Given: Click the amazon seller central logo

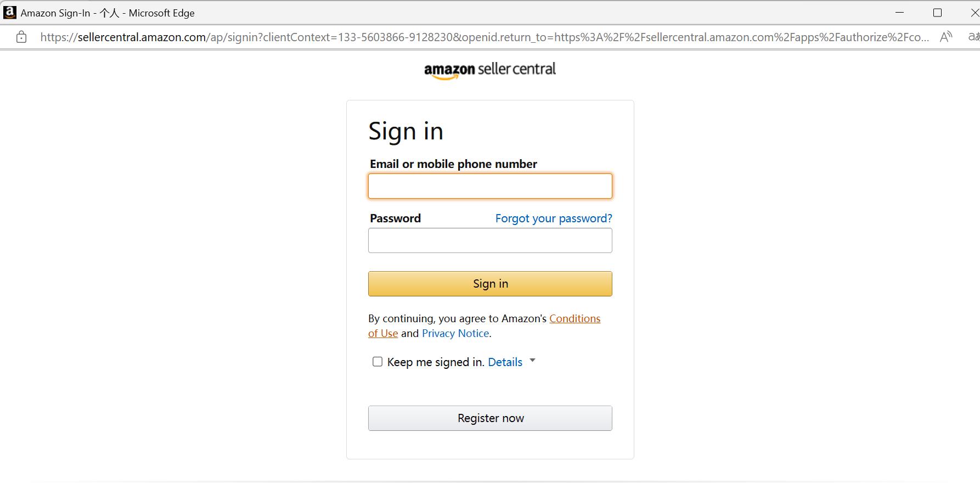Looking at the screenshot, I should click(x=489, y=70).
